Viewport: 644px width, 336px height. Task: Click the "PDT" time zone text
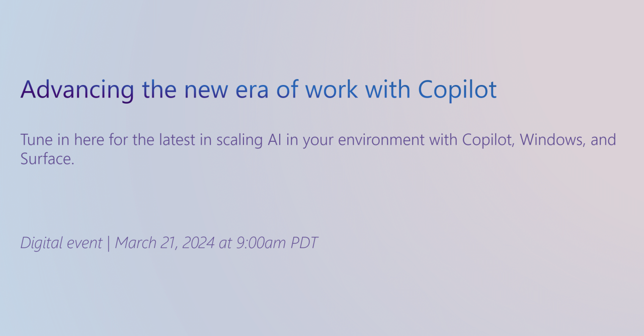[304, 243]
